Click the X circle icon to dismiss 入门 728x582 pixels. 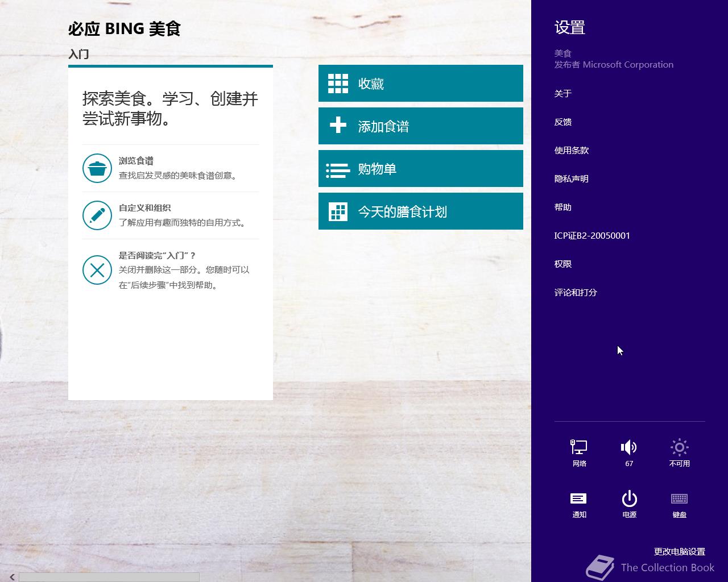click(97, 270)
